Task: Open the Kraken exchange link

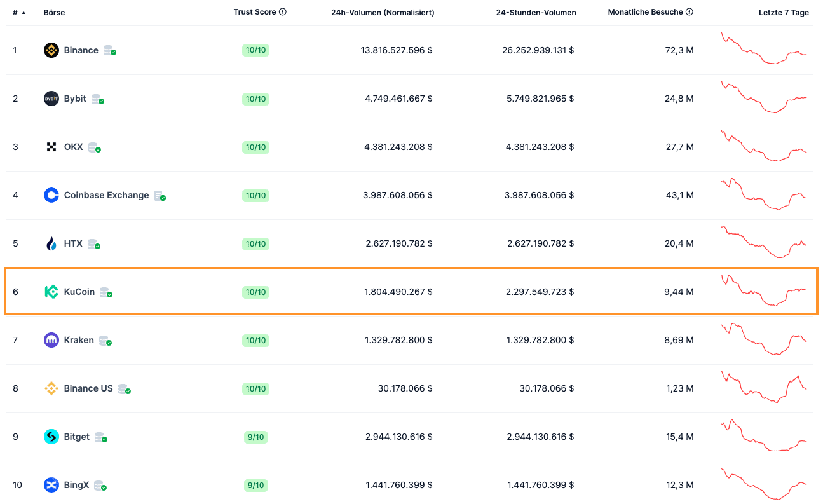Action: (x=79, y=340)
